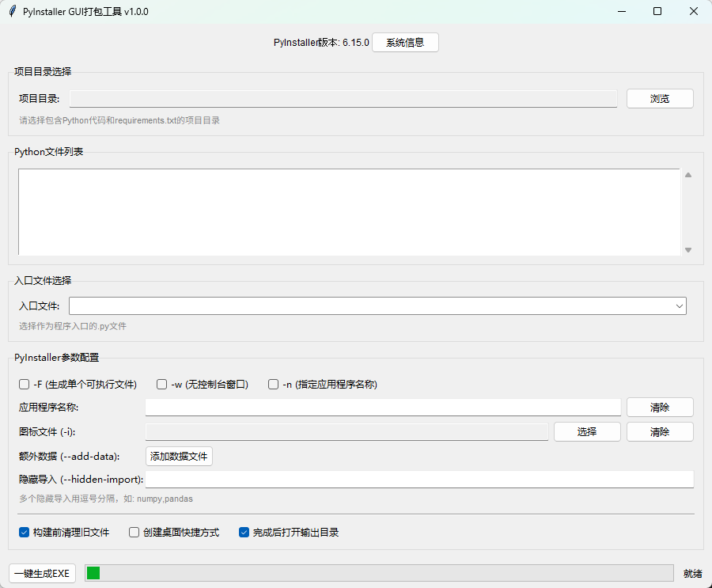Image resolution: width=712 pixels, height=588 pixels.
Task: Click the hint text about requirements.txt
Action: [x=119, y=120]
